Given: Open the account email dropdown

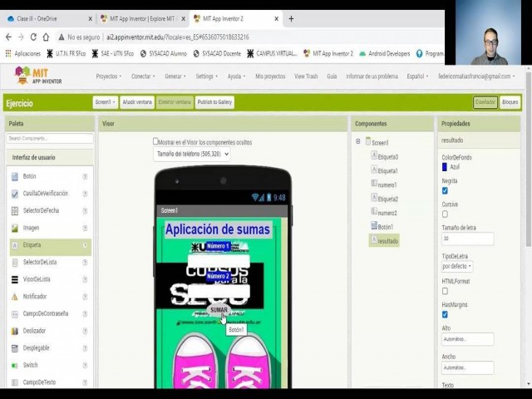Looking at the screenshot, I should point(476,76).
